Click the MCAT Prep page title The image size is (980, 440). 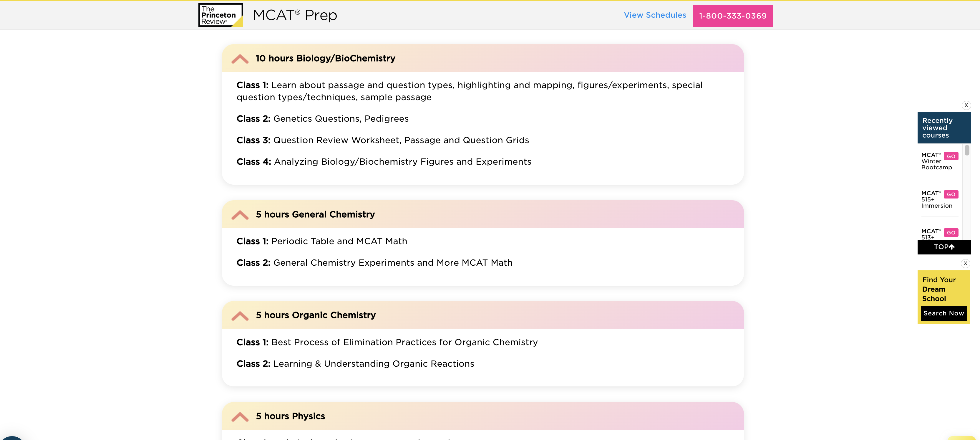(x=295, y=15)
